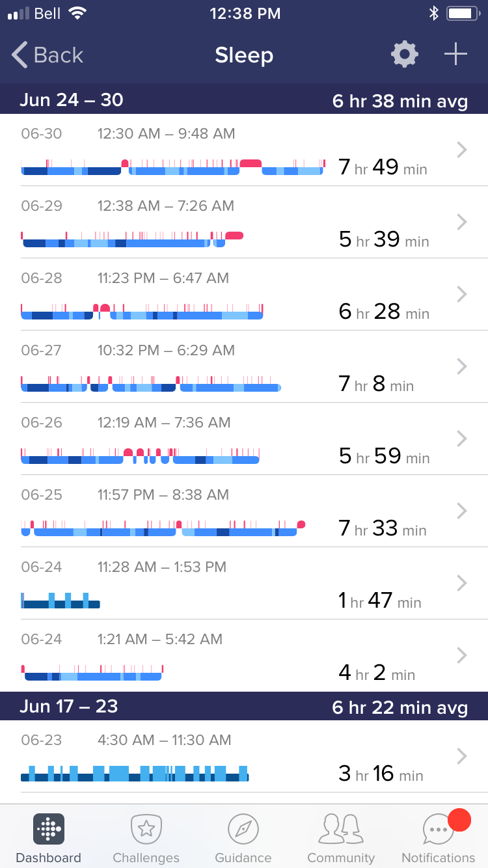Open the Community people icon
The image size is (488, 868).
341,829
